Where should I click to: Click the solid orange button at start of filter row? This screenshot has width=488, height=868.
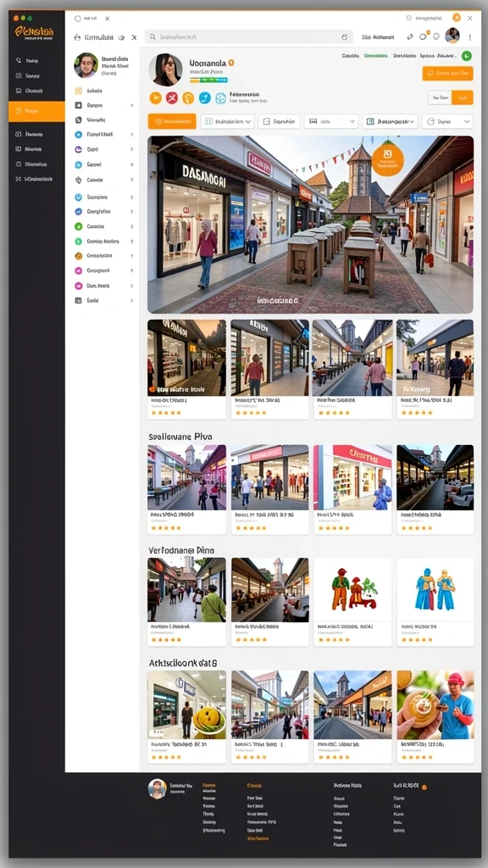pyautogui.click(x=171, y=121)
